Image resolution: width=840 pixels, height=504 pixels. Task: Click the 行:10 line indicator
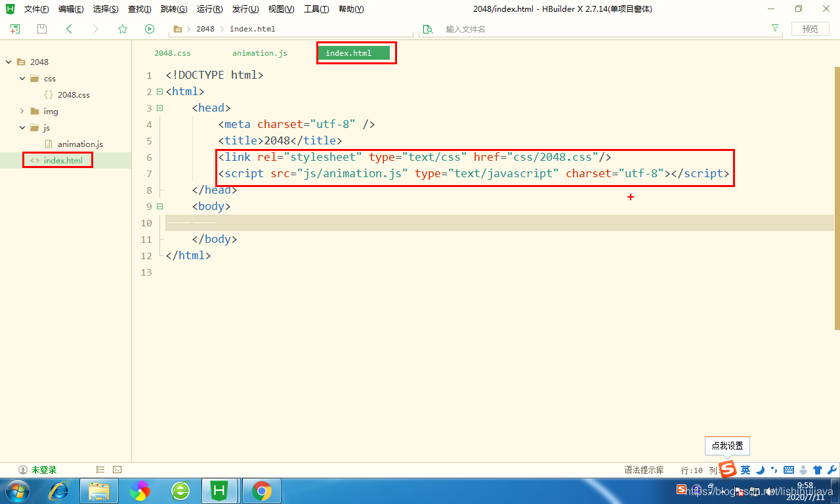coord(692,470)
